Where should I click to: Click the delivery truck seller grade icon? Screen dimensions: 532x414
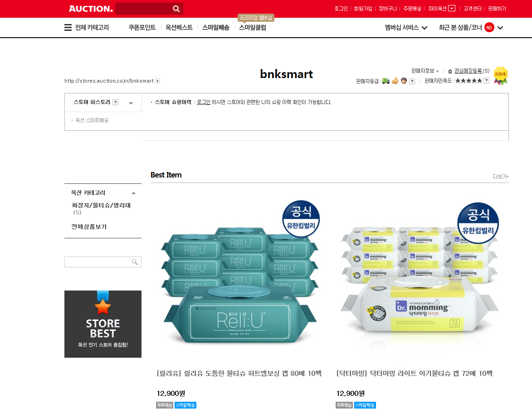tap(386, 81)
